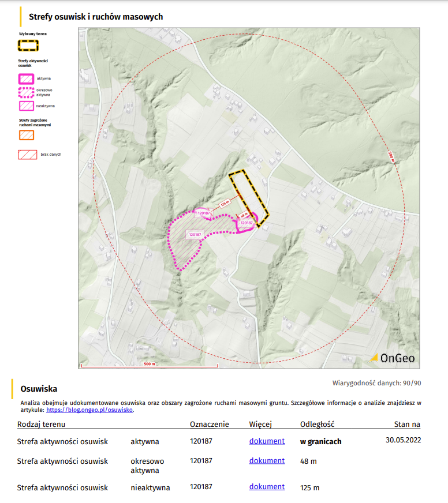The width and height of the screenshot is (448, 503).
Task: Click the '48 m' distance label on the map
Action: (x=244, y=215)
